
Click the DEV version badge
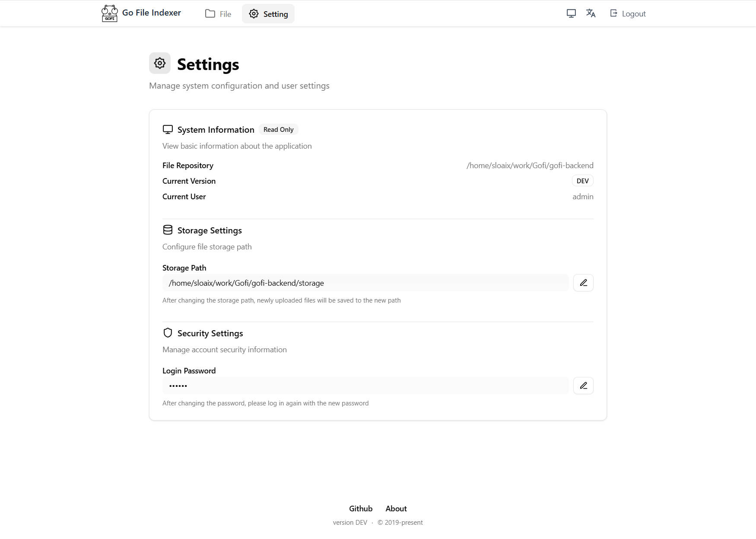point(583,181)
